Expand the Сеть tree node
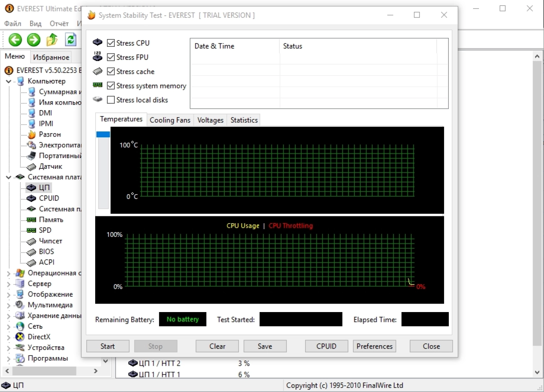Image resolution: width=544 pixels, height=392 pixels. click(8, 327)
